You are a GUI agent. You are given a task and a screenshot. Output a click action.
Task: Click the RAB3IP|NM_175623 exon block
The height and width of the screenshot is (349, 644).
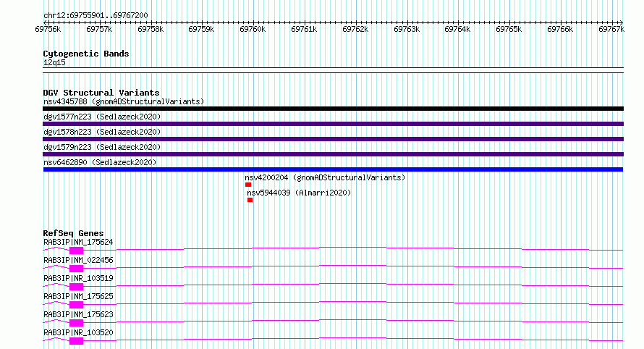coord(77,323)
